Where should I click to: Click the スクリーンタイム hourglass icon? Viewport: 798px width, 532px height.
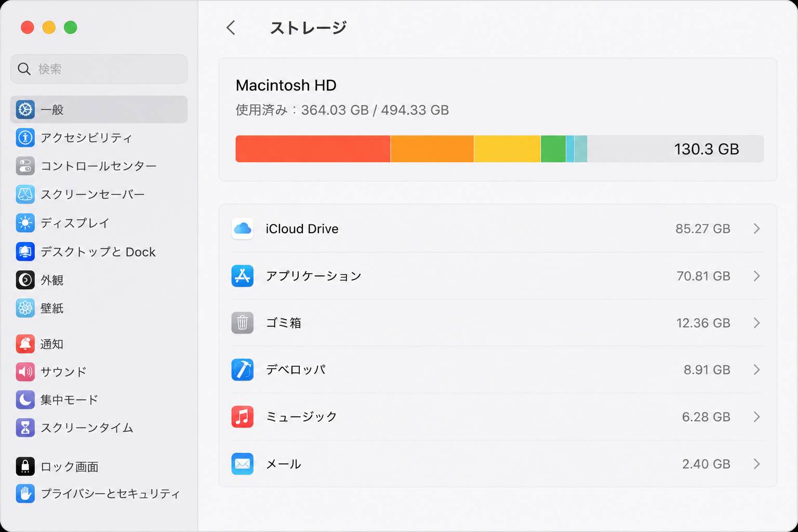point(25,428)
